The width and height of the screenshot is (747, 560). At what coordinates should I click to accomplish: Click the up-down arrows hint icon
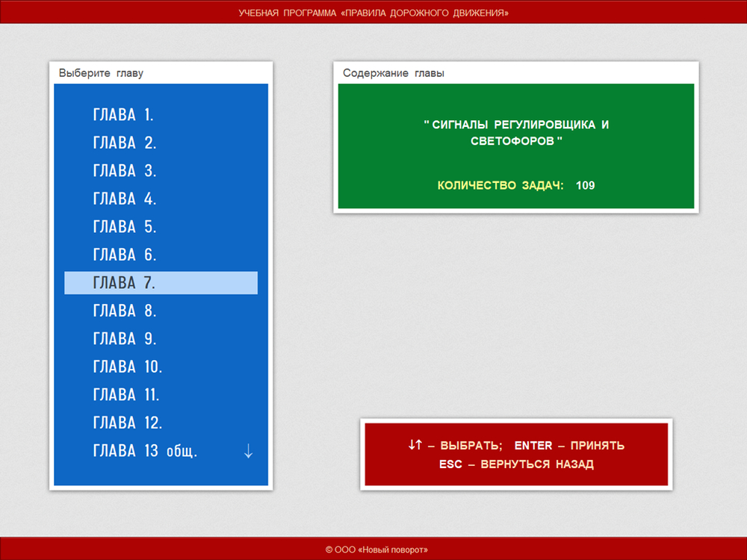[415, 445]
